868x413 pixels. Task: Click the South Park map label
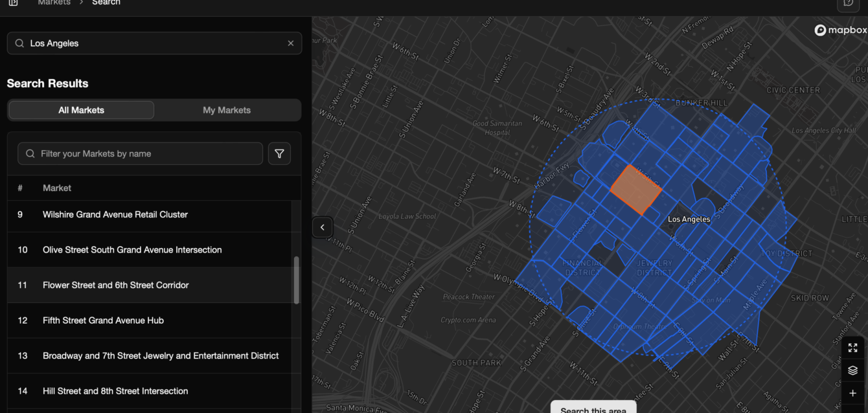click(478, 363)
